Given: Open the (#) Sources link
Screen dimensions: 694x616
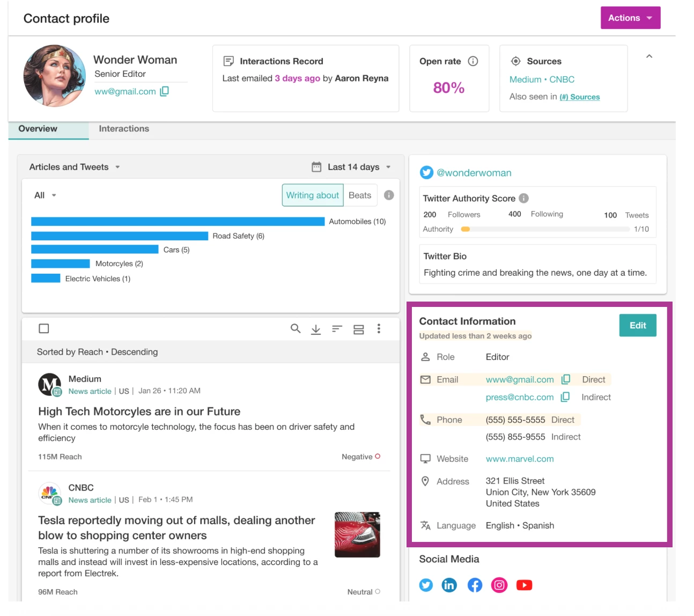Looking at the screenshot, I should (580, 97).
